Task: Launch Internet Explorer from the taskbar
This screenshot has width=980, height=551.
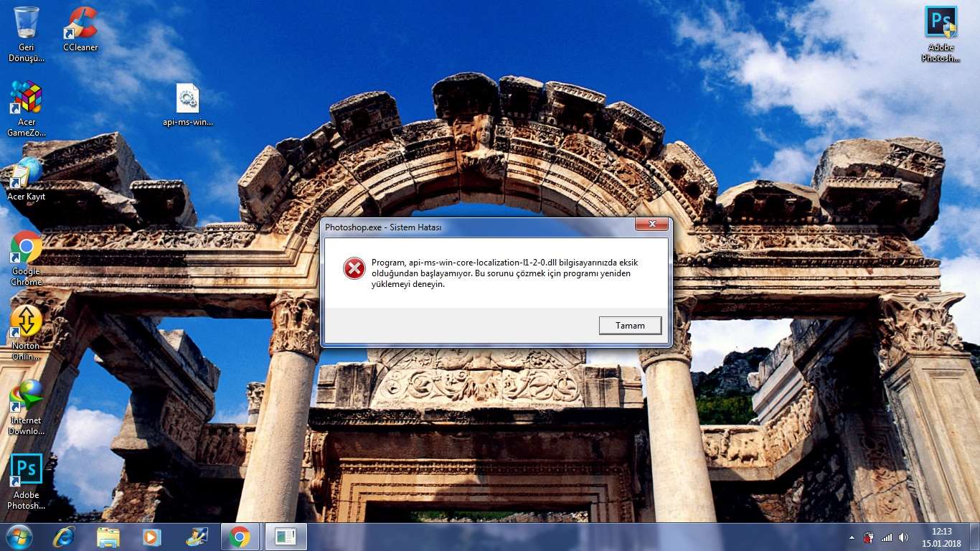Action: [64, 537]
